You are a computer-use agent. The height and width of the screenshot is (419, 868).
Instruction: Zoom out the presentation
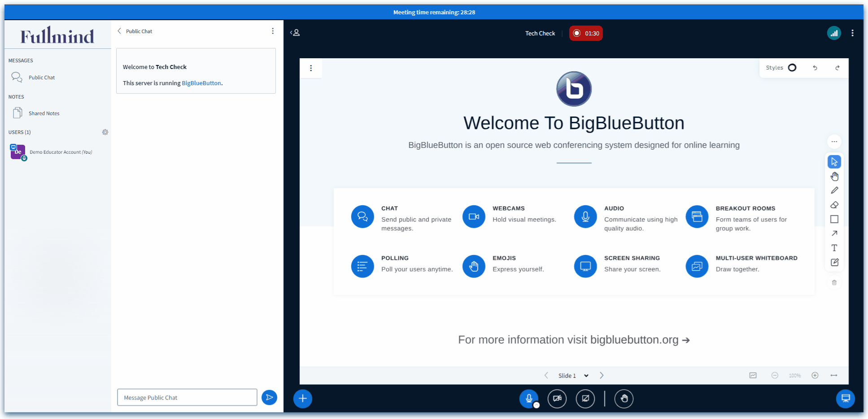(775, 376)
